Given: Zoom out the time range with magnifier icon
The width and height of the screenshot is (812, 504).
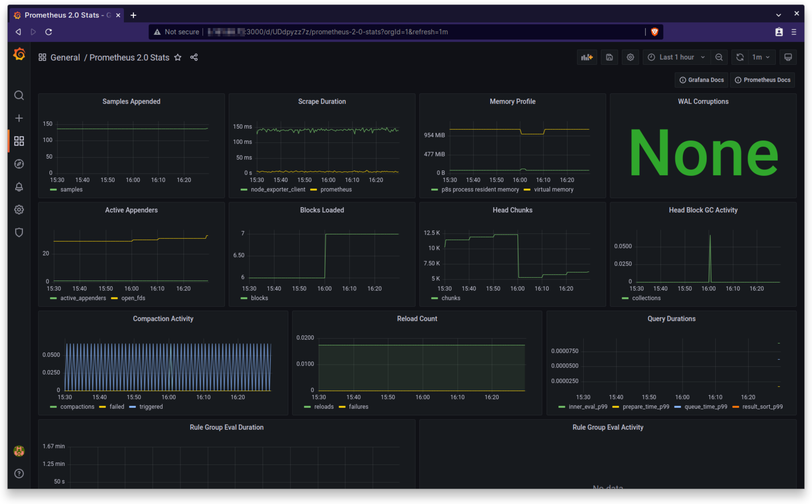Looking at the screenshot, I should [x=719, y=57].
